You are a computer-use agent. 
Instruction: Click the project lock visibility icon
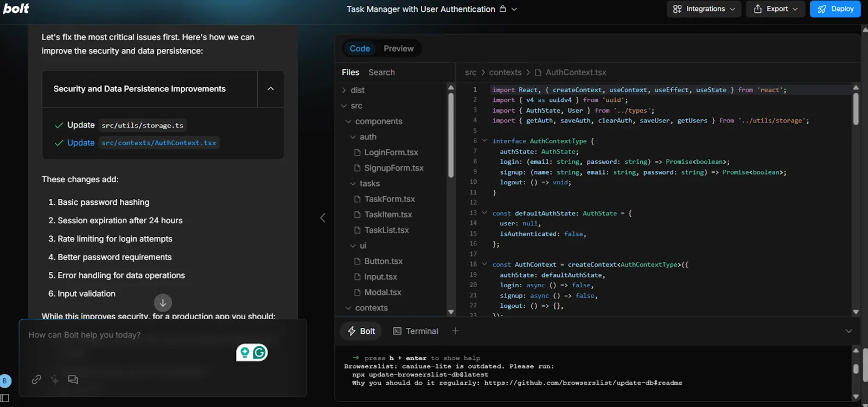pos(502,9)
